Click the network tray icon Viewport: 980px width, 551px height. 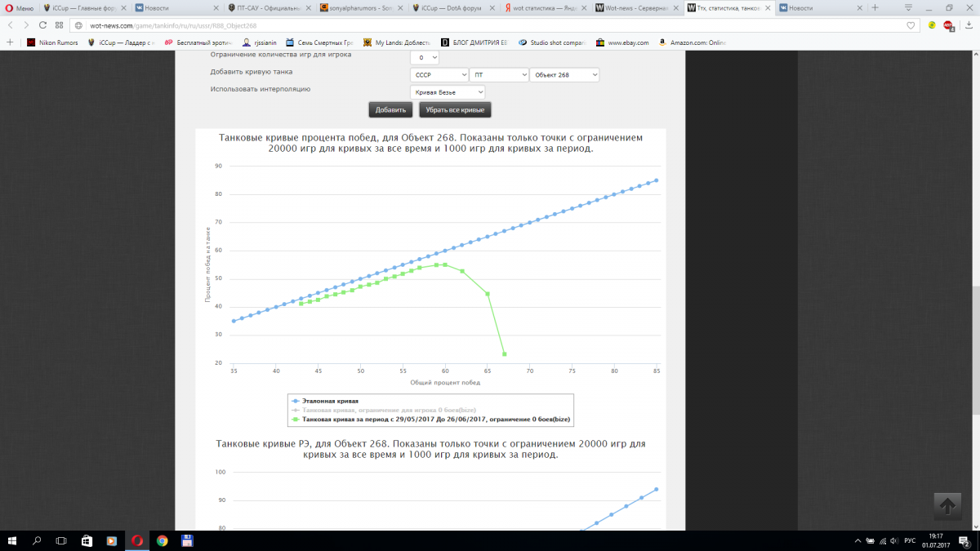tap(884, 541)
